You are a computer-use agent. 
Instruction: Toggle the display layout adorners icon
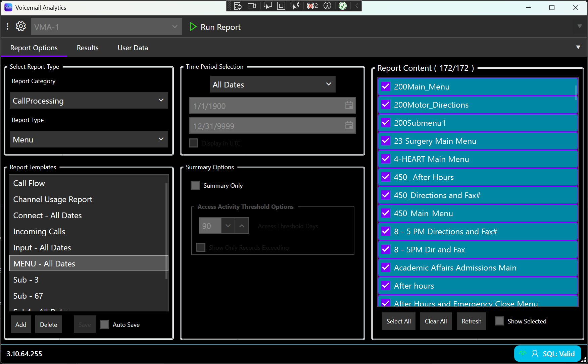point(281,6)
